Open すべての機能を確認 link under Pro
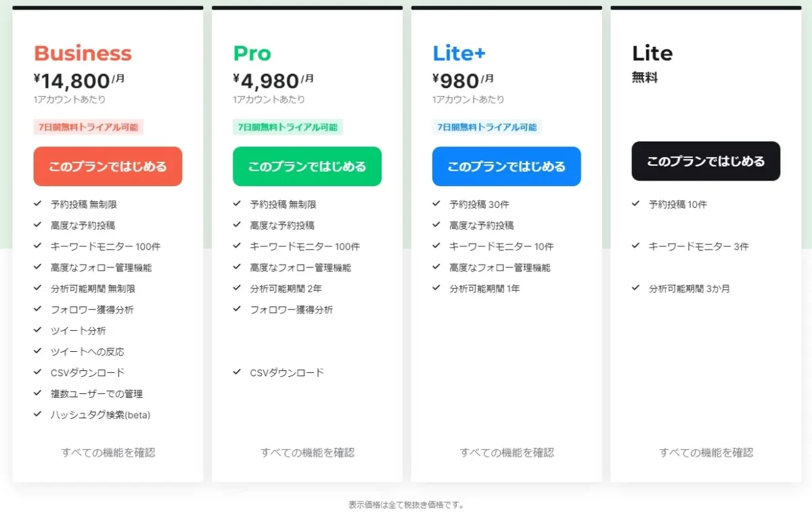This screenshot has height=515, width=812. [307, 453]
